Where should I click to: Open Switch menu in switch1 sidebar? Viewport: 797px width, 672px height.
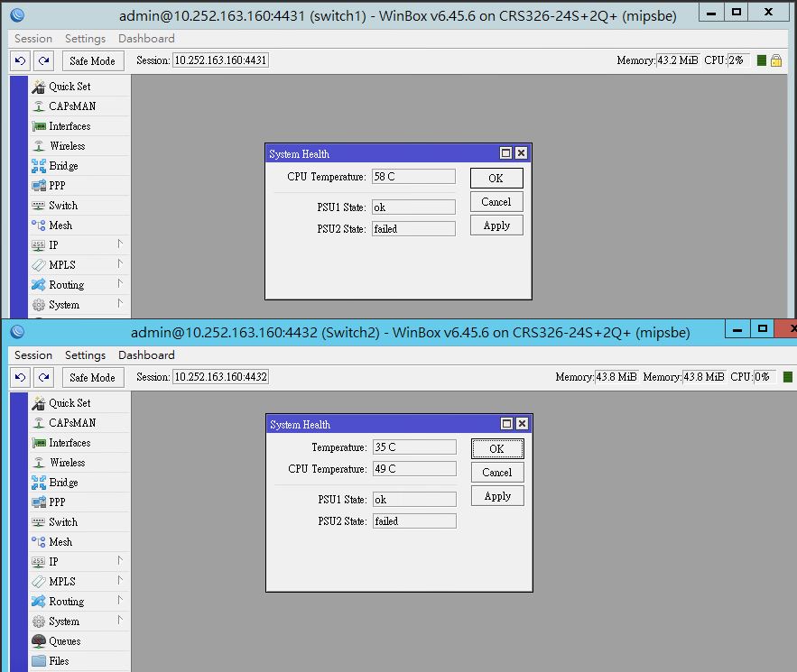click(x=79, y=205)
